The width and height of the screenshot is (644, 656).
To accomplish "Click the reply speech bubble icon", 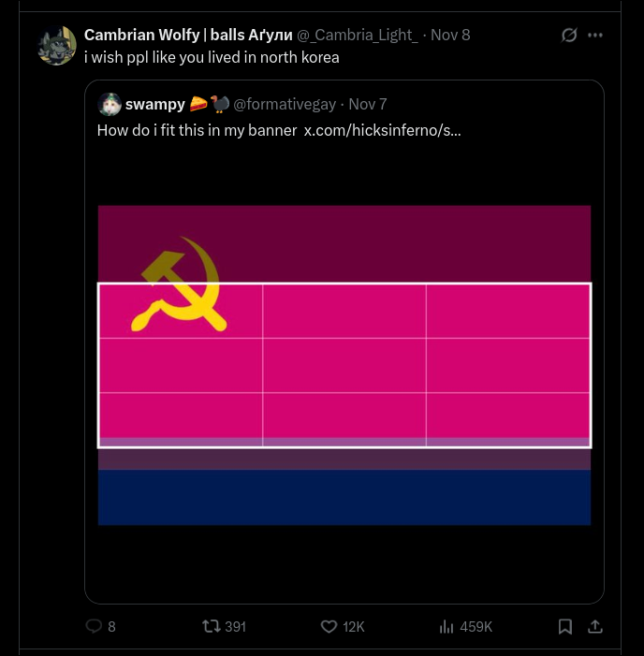I will (x=94, y=626).
